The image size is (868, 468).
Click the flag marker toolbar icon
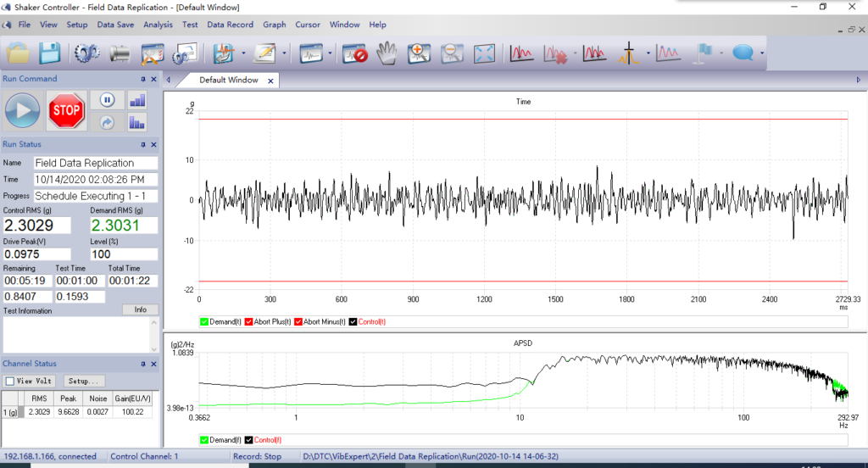click(x=704, y=53)
